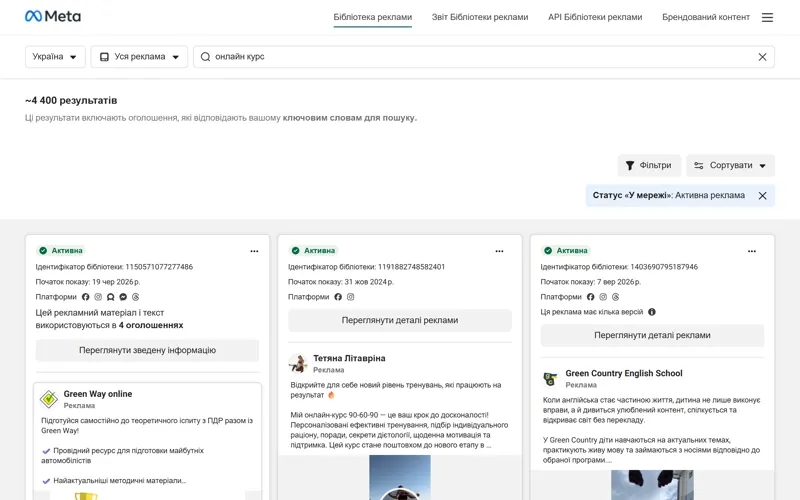Screen dimensions: 800x500
Task: Click the sort sliders icon beside Сортувати
Action: [x=698, y=165]
